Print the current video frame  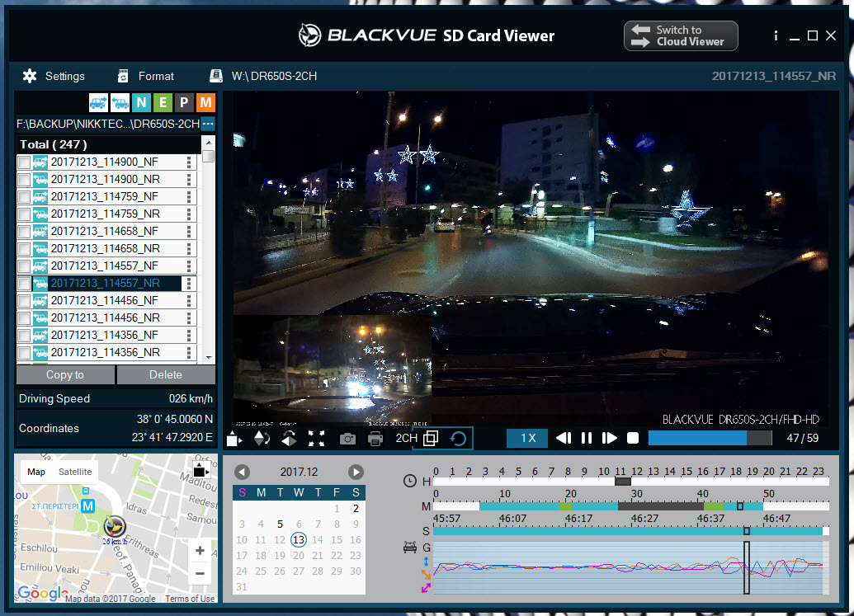[375, 439]
